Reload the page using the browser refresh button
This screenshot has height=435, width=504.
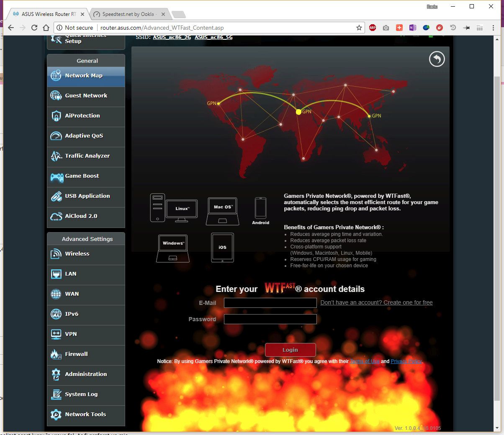[34, 28]
